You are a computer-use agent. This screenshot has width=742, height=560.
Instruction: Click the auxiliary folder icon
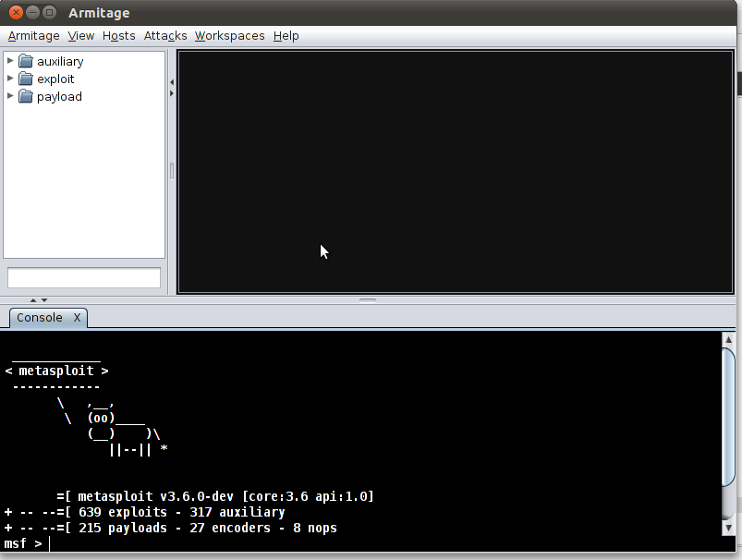[26, 62]
